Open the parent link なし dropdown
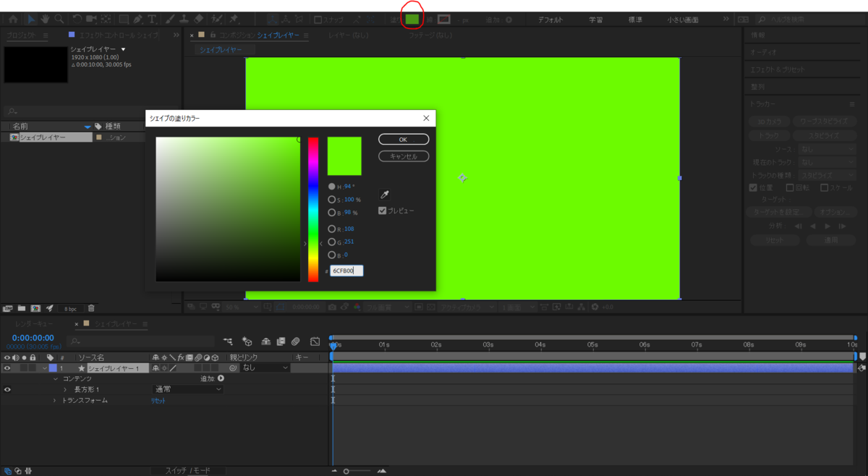Viewport: 868px width, 476px height. (265, 368)
